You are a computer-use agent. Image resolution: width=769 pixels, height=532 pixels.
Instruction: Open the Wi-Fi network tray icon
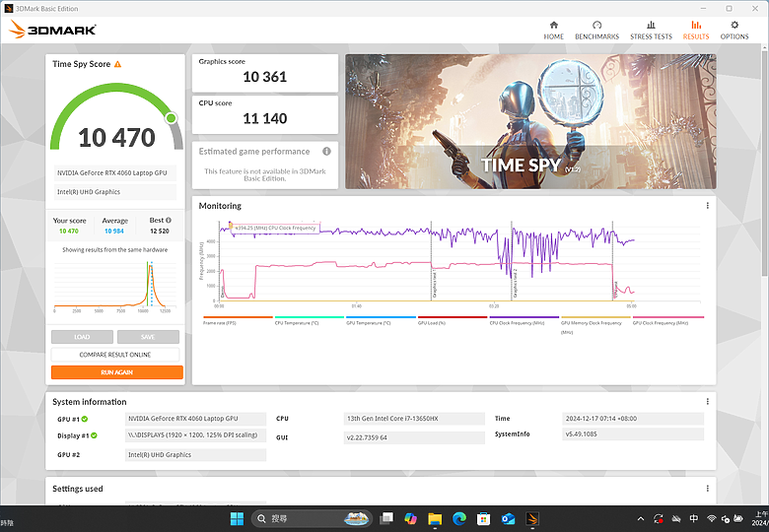711,518
